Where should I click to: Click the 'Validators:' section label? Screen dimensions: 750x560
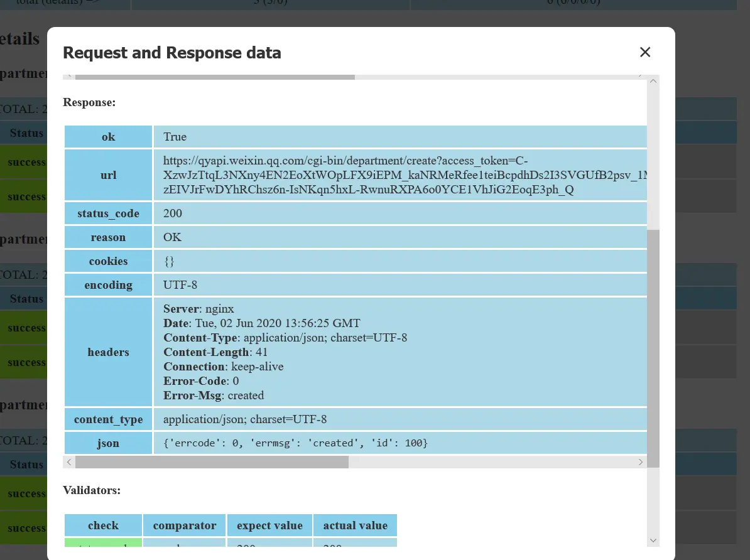(91, 490)
